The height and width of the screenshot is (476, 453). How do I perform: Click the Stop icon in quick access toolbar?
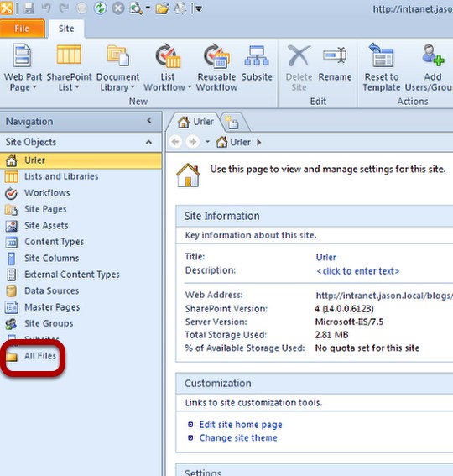[x=118, y=8]
